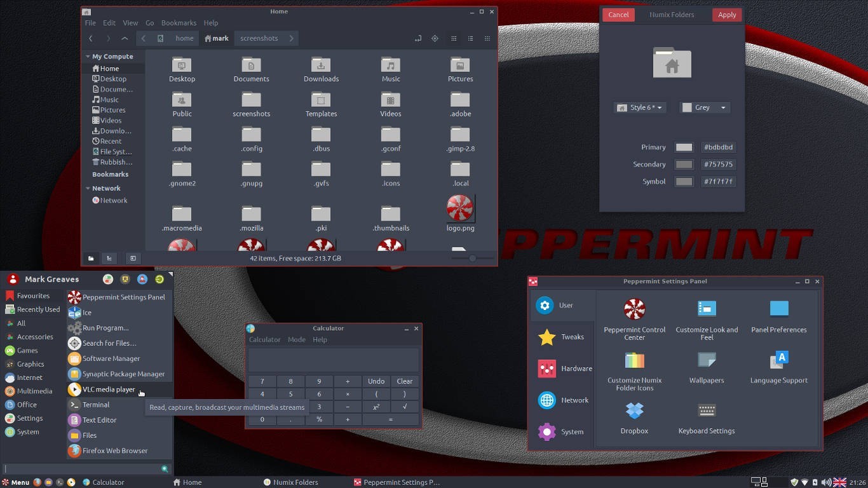Click the Primary hex colour field

tap(718, 147)
